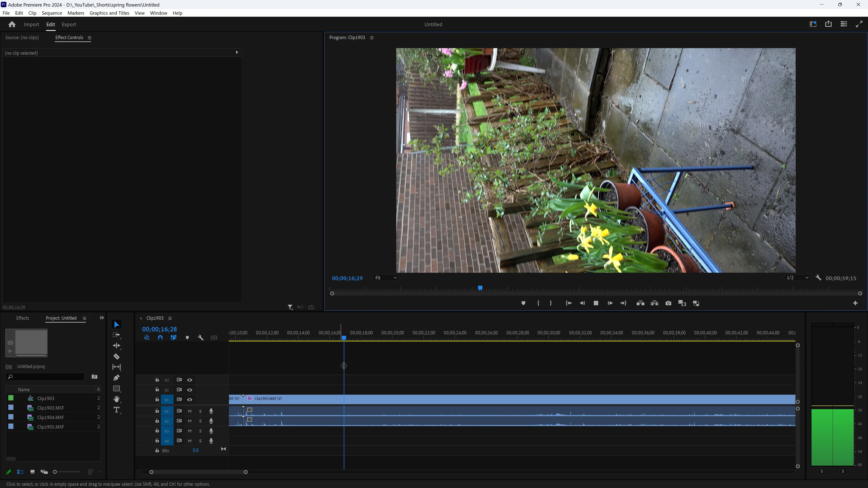The image size is (868, 488).
Task: Select the Hand tool
Action: click(x=116, y=399)
